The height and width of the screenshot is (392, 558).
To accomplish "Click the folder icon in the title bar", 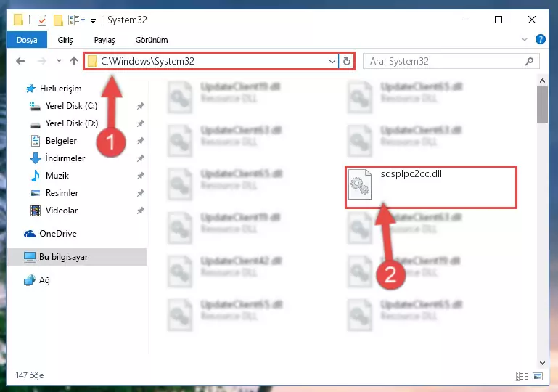I will tap(19, 20).
